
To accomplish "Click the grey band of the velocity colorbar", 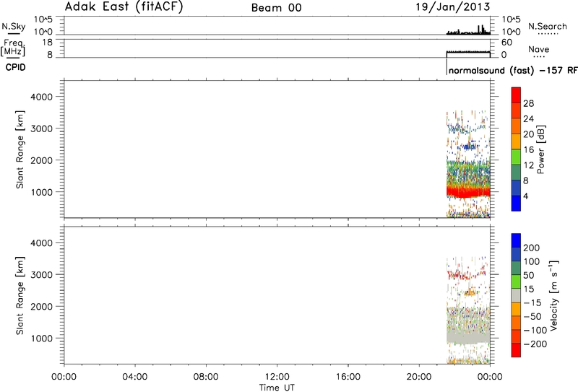I will 516,295.
